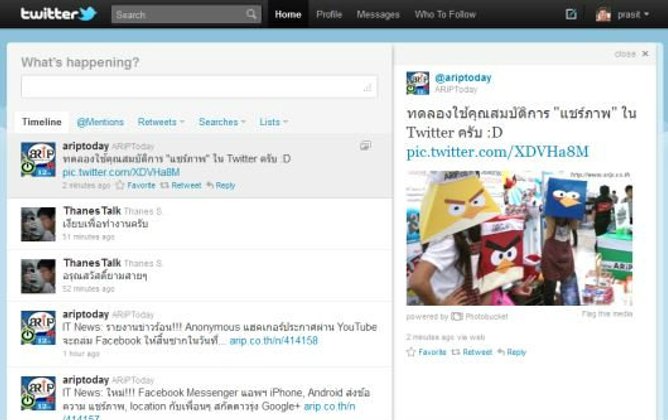Open the arip.co.th/n link in Messenger tweet

329,406
